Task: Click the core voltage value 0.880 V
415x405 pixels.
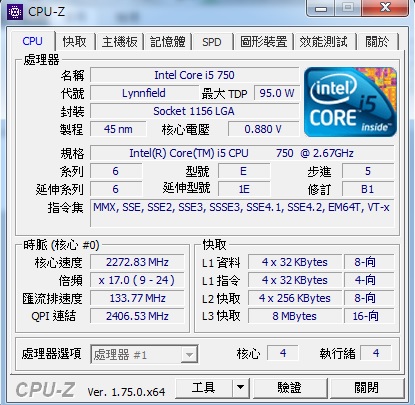Action: tap(263, 129)
